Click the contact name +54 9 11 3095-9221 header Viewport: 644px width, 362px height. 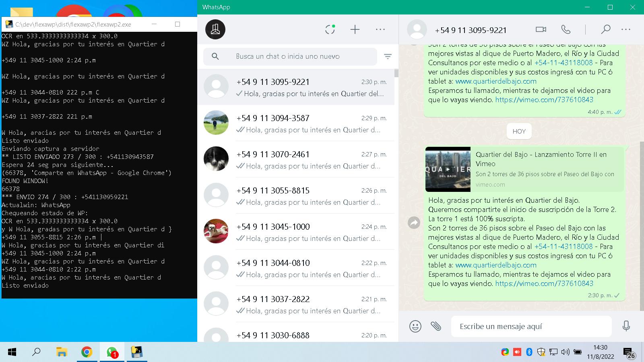pos(471,30)
